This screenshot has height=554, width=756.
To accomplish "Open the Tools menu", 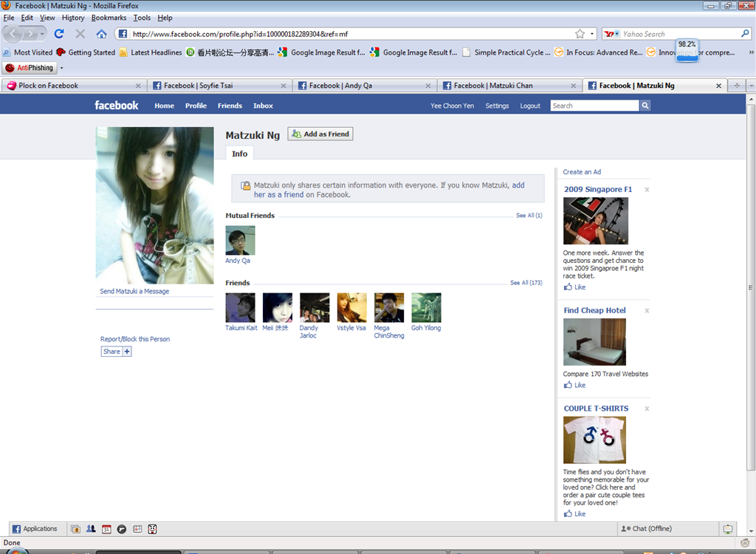I will pos(142,18).
